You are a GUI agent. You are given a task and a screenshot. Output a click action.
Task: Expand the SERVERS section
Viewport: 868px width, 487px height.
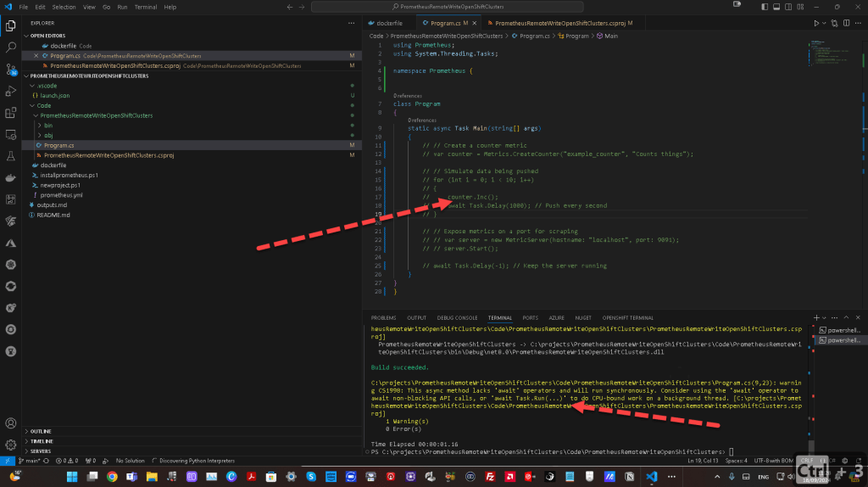coord(41,451)
